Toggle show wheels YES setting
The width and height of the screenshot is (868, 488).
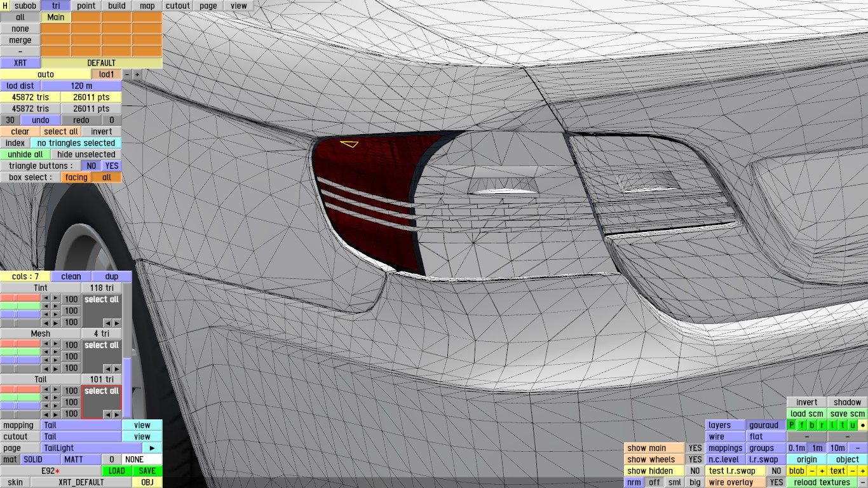point(695,459)
